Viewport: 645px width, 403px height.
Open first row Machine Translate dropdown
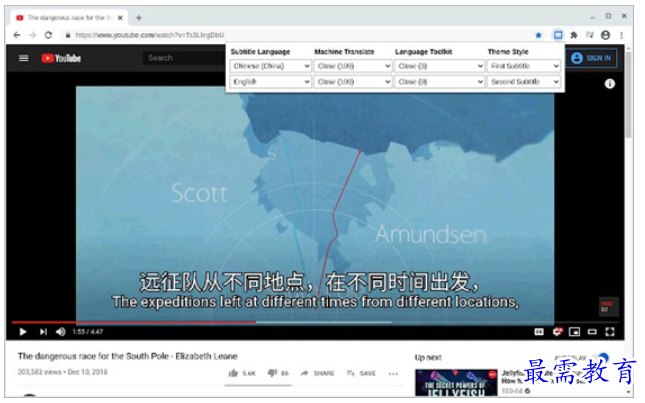[x=353, y=66]
